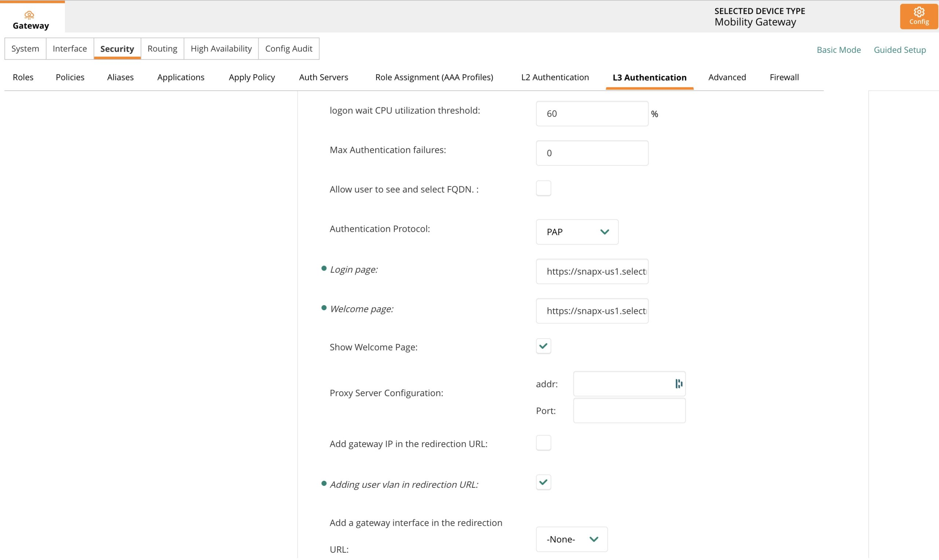939x560 pixels.
Task: Enable Allow user to see FQDN checkbox
Action: pyautogui.click(x=543, y=188)
